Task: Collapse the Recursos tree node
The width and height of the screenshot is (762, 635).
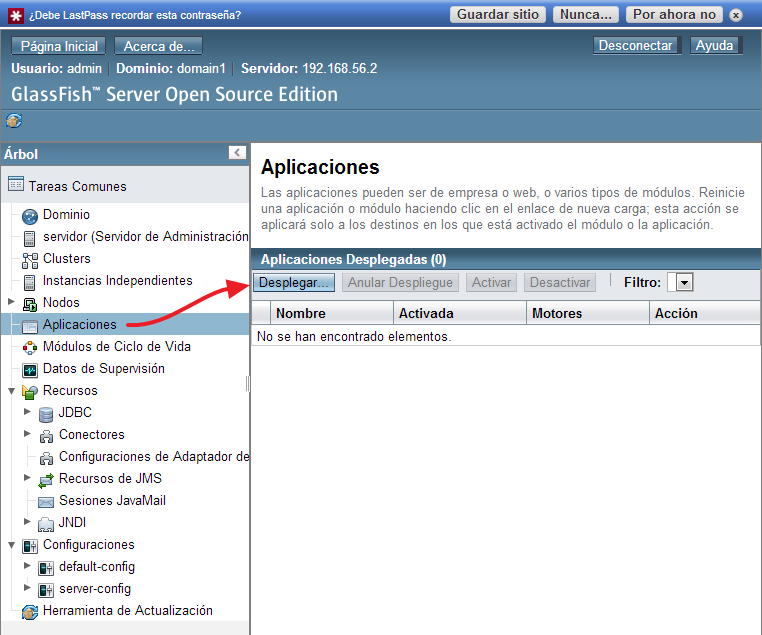Action: coord(11,390)
